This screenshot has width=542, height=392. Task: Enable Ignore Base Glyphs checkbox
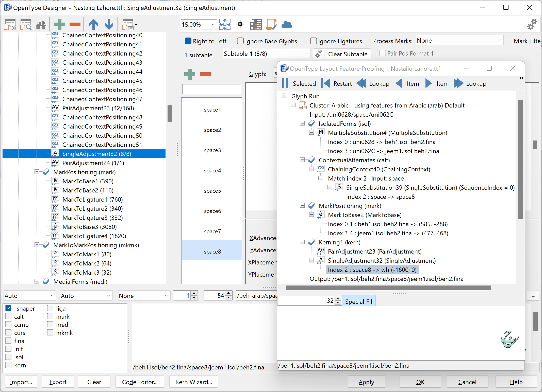click(241, 41)
